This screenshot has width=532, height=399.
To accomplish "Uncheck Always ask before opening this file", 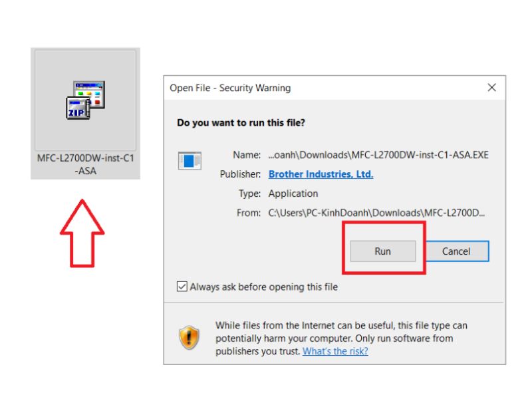I will [x=182, y=287].
